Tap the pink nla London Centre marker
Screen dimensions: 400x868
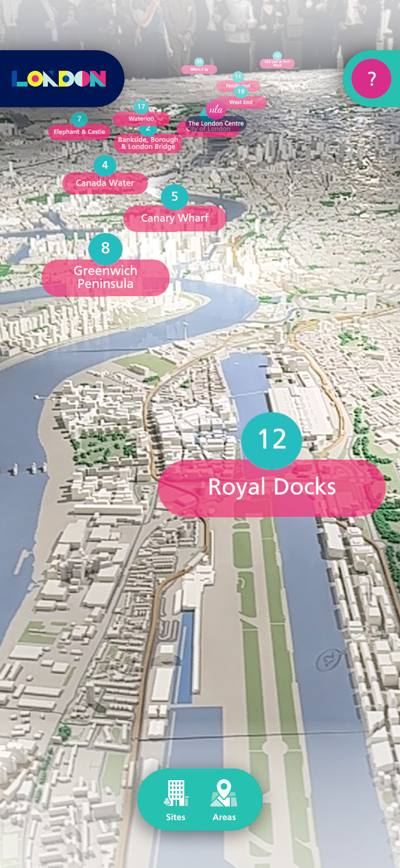click(216, 110)
